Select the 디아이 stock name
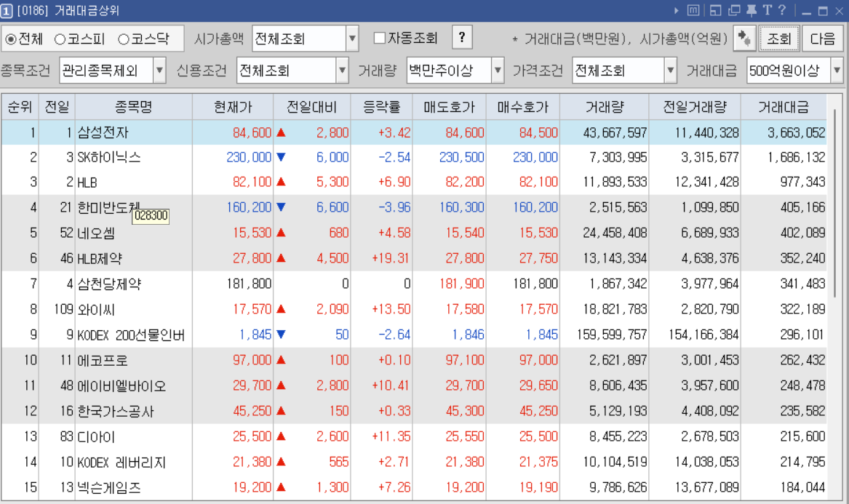 [96, 436]
